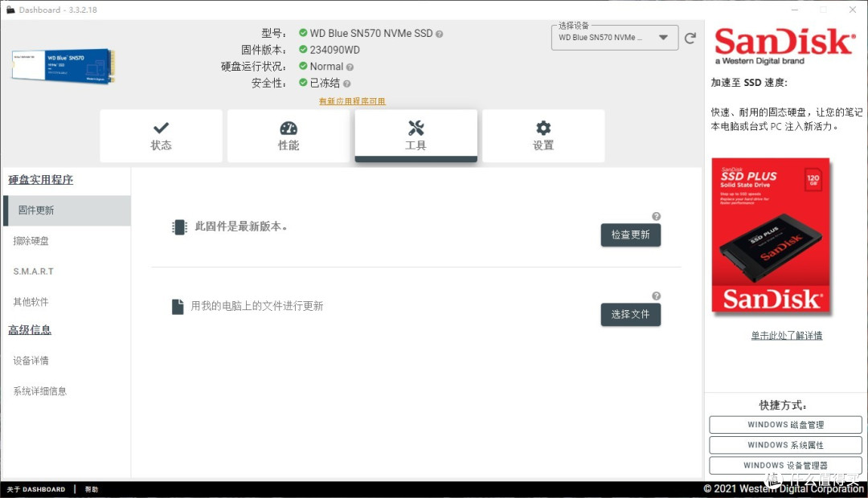Click the file icon for local update

tap(178, 307)
